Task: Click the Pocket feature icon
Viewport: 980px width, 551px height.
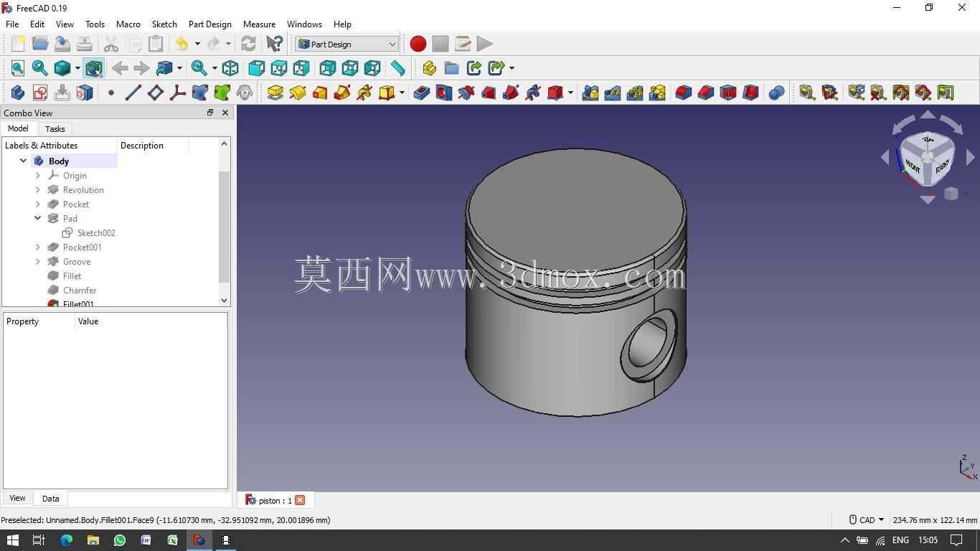Action: tap(422, 93)
